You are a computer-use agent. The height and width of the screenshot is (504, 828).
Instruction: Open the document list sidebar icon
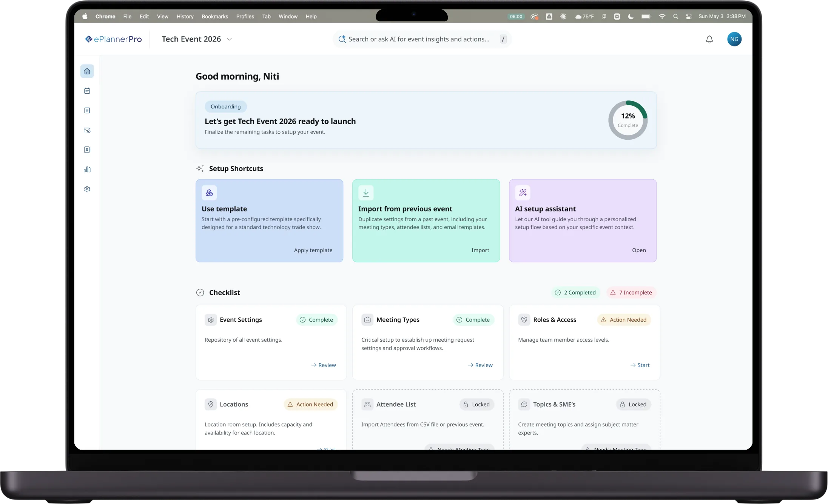pos(87,111)
